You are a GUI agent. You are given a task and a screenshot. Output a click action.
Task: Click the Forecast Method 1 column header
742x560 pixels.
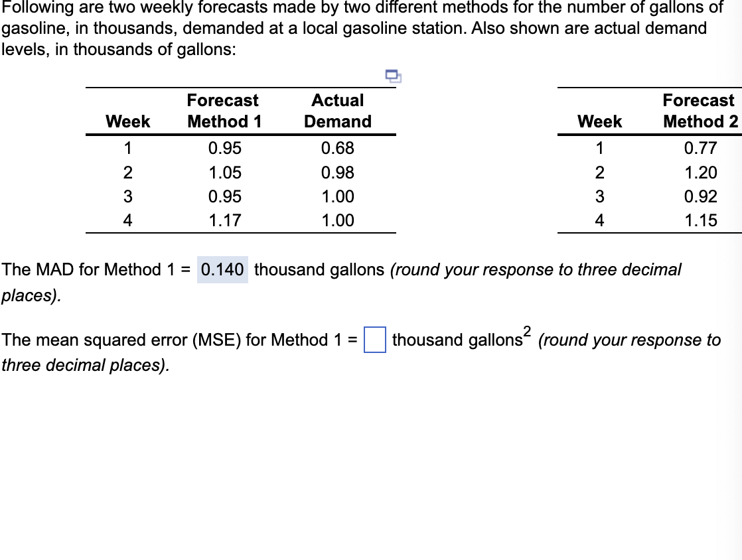pyautogui.click(x=222, y=111)
